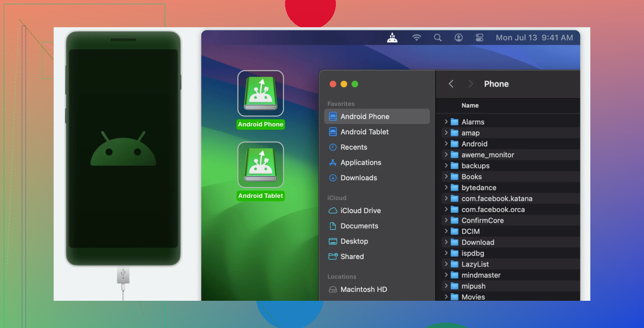The image size is (644, 328).
Task: Select Android Tablet in Finder sidebar
Action: (377, 132)
